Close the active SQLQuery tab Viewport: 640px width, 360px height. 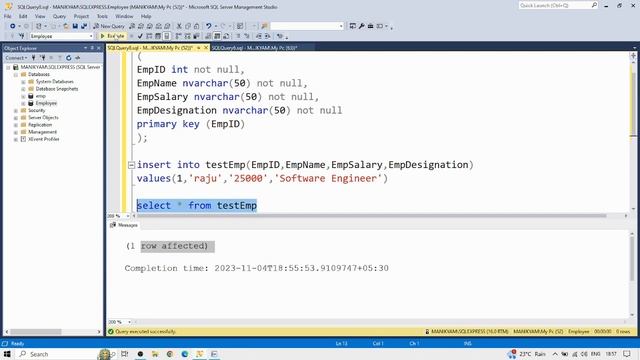coord(206,48)
